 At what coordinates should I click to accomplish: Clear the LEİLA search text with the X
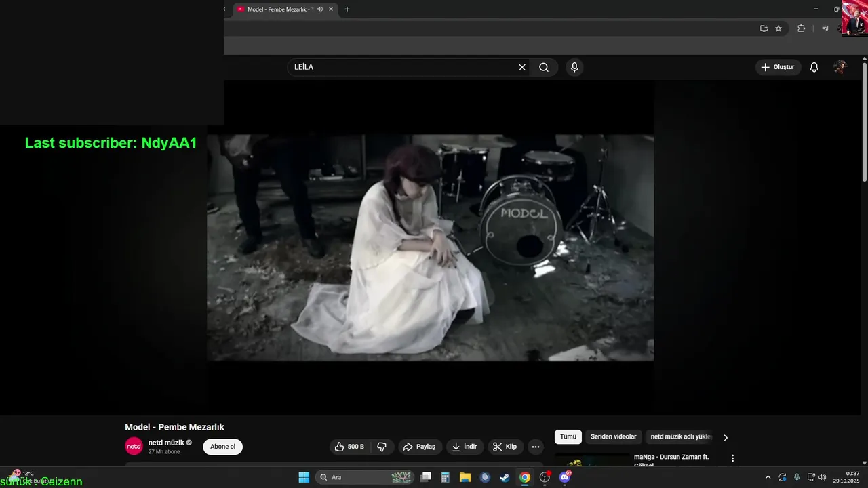522,67
